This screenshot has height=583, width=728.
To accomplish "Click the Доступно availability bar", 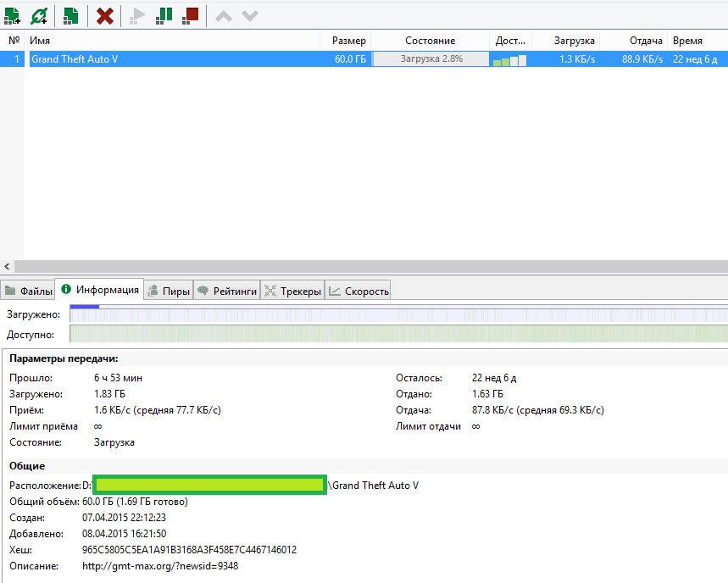I will pos(399,334).
